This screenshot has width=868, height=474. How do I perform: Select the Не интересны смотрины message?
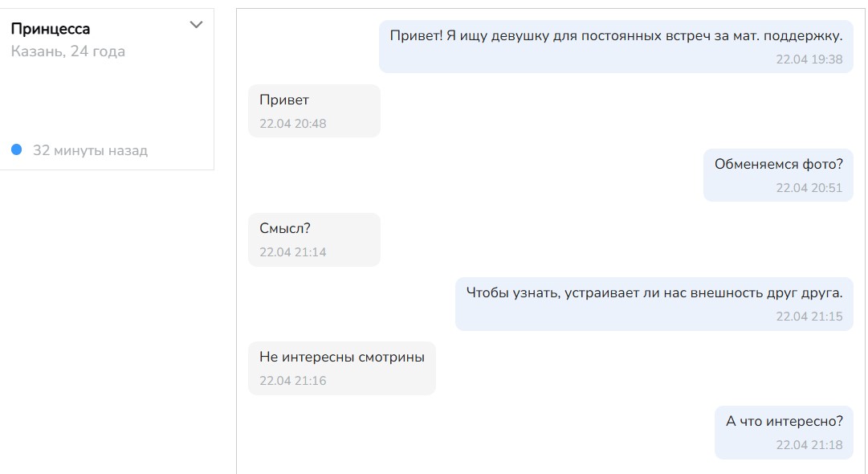(341, 368)
